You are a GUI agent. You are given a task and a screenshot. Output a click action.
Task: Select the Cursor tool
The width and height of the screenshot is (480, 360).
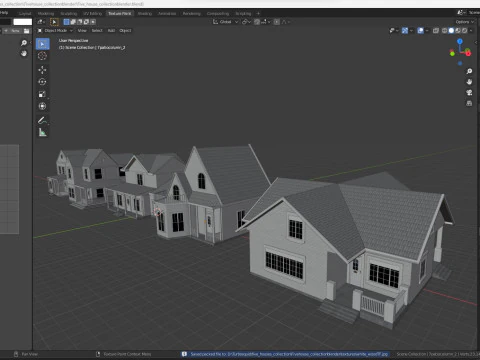[x=42, y=56]
